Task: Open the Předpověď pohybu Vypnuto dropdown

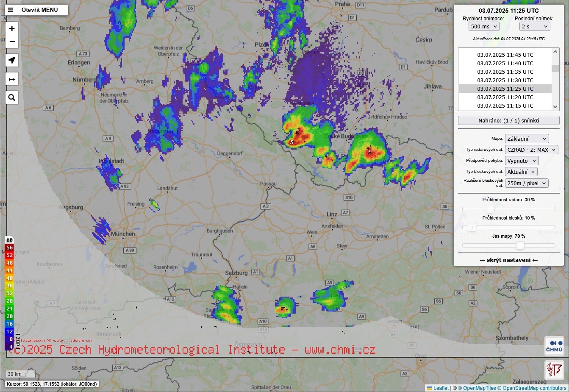Action: point(522,161)
